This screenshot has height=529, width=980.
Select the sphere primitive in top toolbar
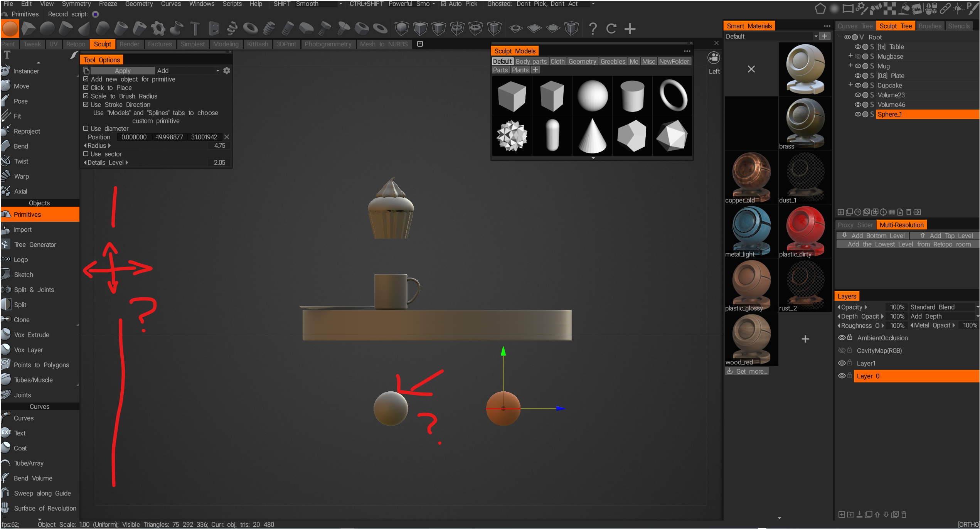pos(10,29)
